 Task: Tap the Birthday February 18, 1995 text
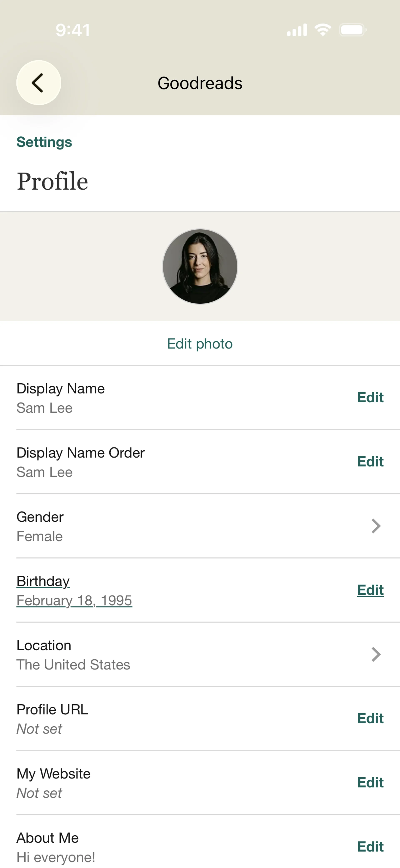(74, 600)
